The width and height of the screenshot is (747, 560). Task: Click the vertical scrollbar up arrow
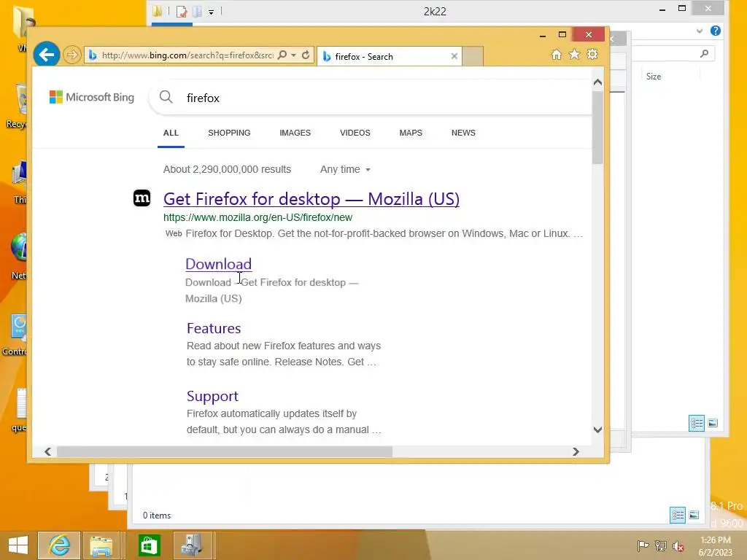point(598,82)
